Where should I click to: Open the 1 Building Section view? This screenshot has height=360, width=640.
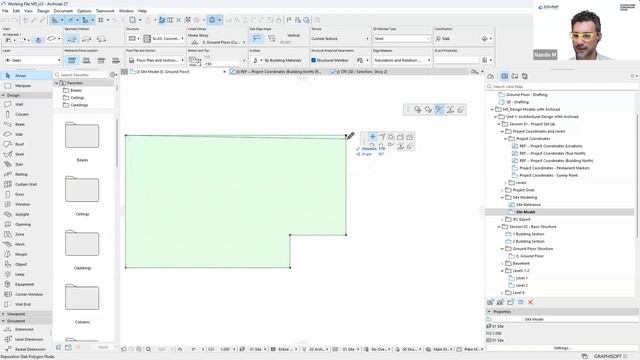click(x=529, y=234)
